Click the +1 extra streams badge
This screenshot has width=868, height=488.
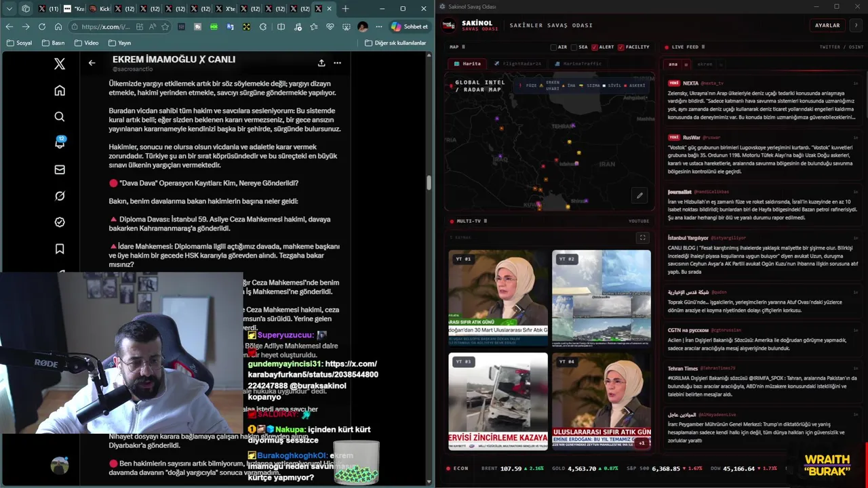[642, 443]
